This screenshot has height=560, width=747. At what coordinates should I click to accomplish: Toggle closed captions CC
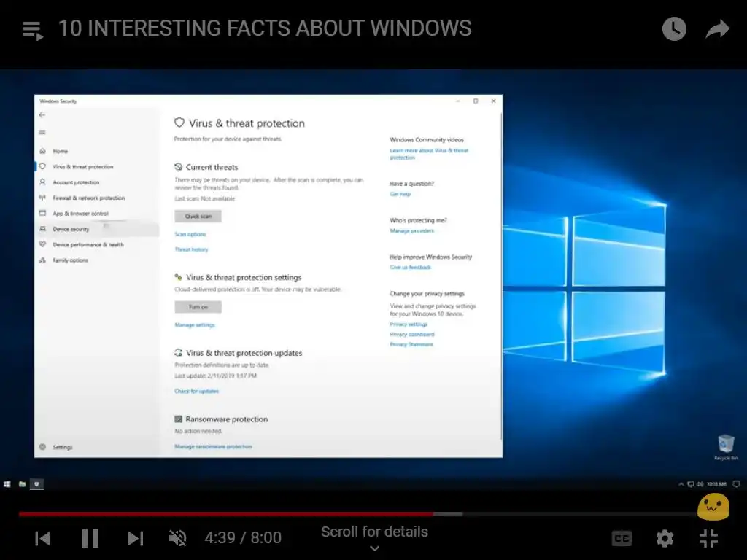tap(622, 539)
